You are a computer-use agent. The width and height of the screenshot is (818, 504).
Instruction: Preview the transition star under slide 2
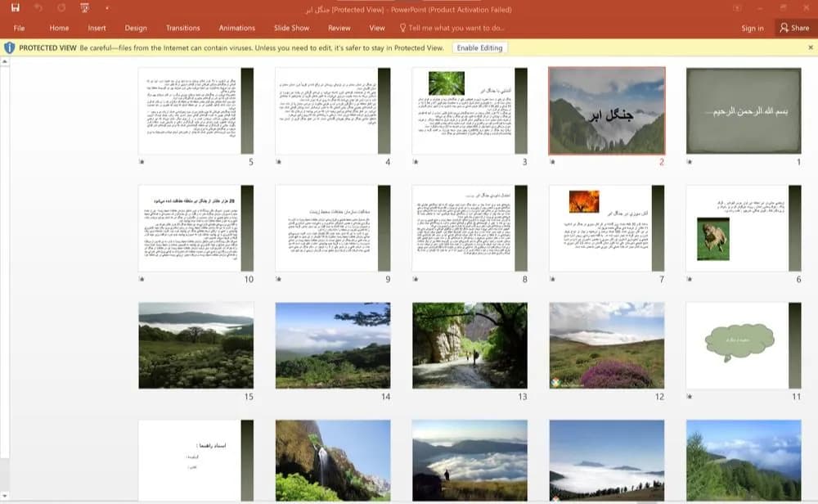point(552,162)
